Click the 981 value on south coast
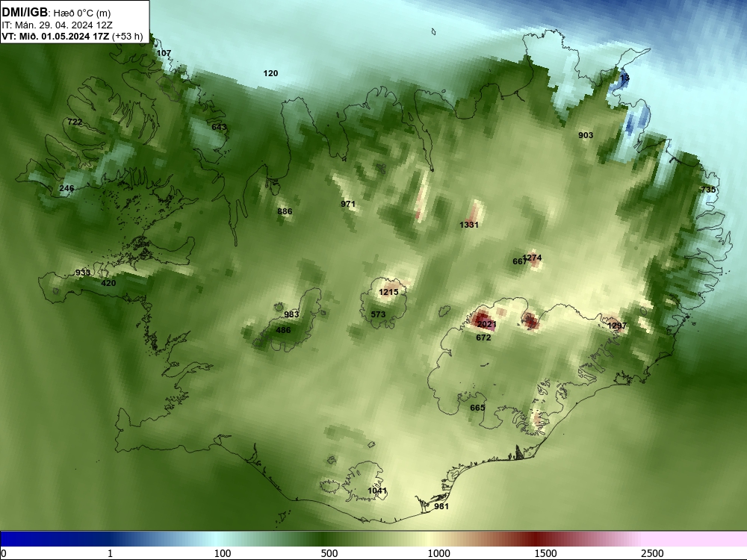Image resolution: width=747 pixels, height=560 pixels. pyautogui.click(x=441, y=506)
